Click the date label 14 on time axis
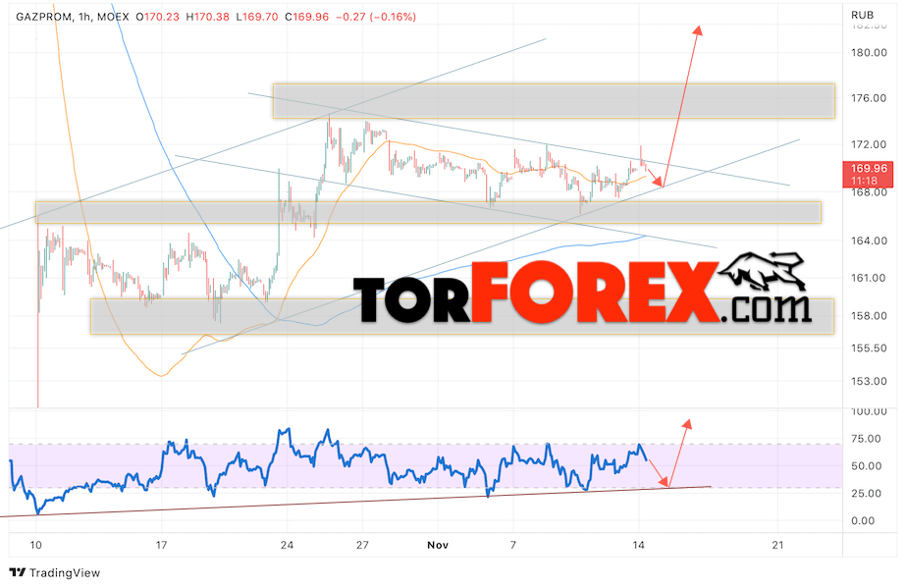The height and width of the screenshot is (588, 906). [x=638, y=545]
